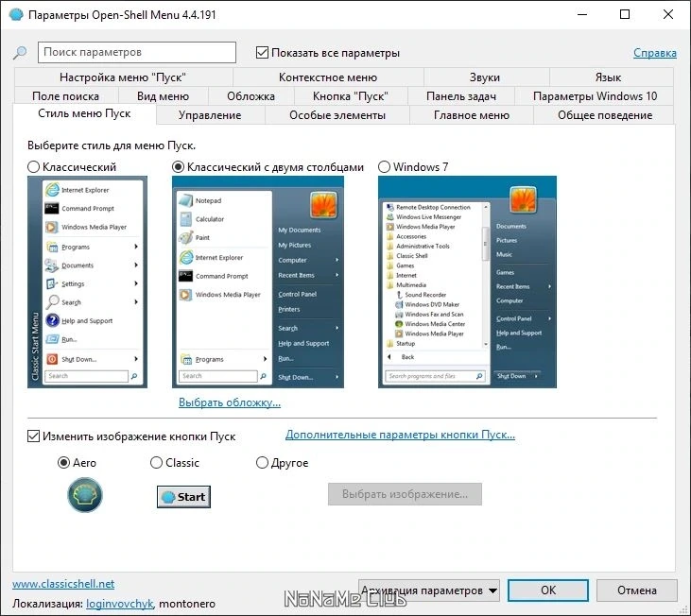
Task: Open the Кнопка "Пуск" tab
Action: pyautogui.click(x=351, y=96)
